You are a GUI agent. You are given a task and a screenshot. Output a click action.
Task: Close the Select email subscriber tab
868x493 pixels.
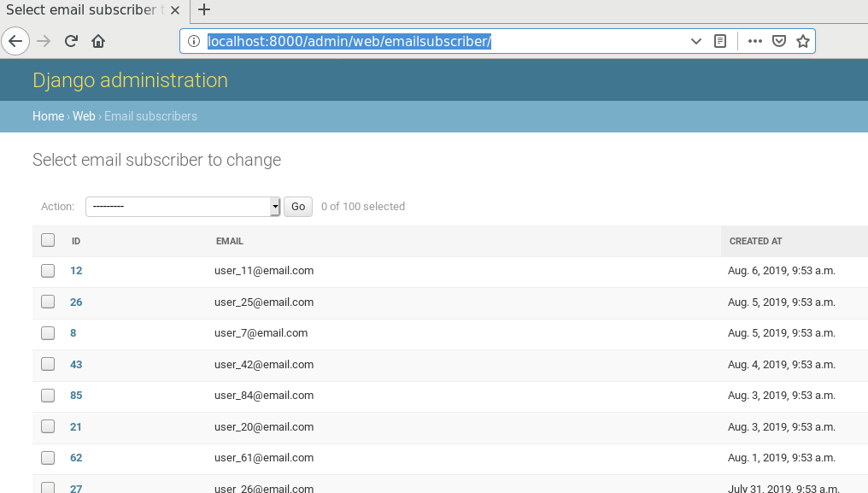pos(175,10)
